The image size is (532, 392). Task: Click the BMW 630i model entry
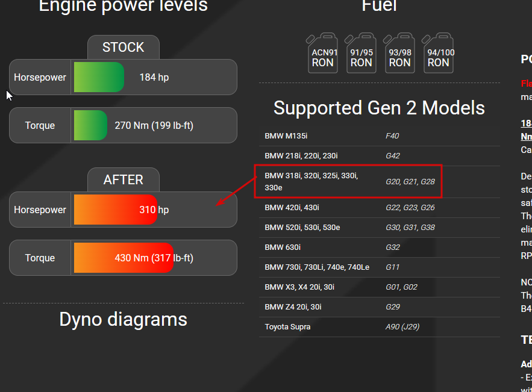pyautogui.click(x=380, y=247)
